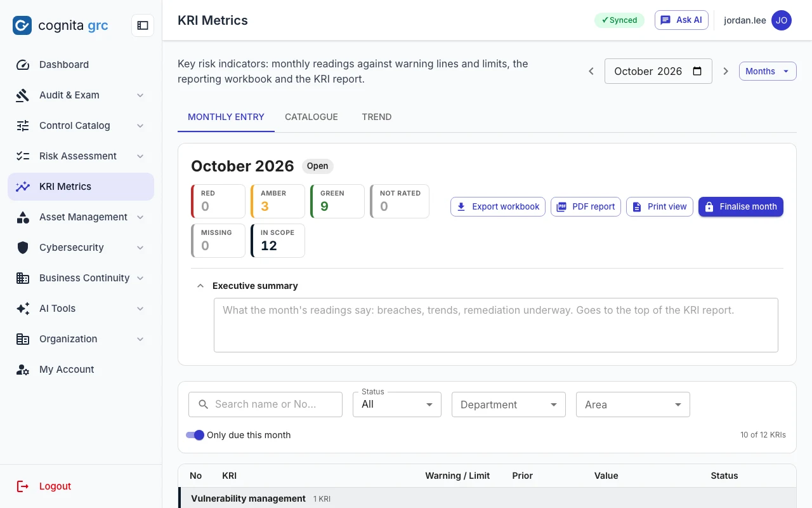Click the Asset Management shapes icon
This screenshot has width=812, height=508.
tap(23, 217)
